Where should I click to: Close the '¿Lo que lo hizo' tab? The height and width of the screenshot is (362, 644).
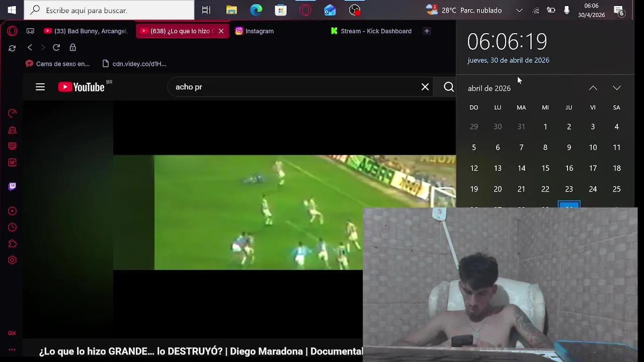221,31
